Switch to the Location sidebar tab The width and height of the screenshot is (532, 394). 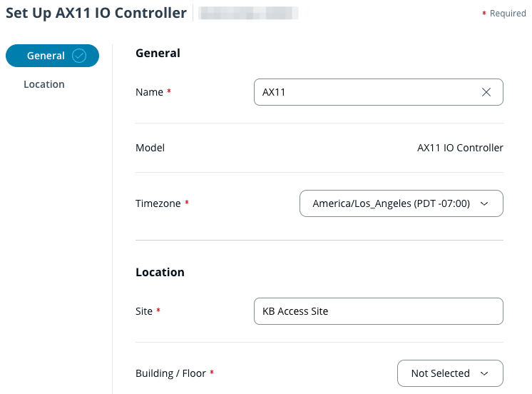44,84
